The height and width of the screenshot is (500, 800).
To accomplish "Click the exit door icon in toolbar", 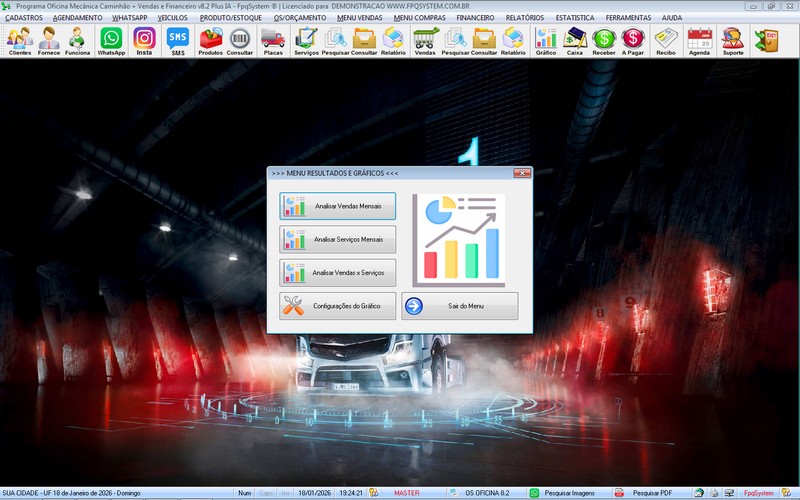I will tap(767, 41).
